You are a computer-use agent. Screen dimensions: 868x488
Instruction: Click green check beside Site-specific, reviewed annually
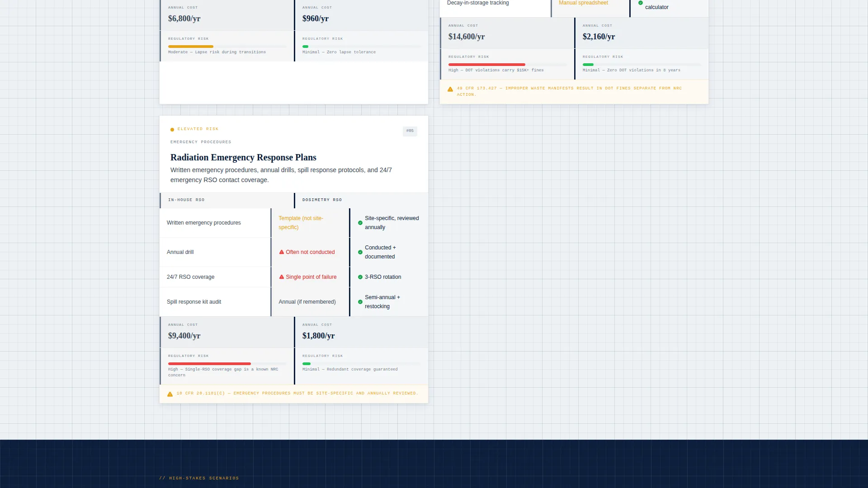click(x=360, y=223)
